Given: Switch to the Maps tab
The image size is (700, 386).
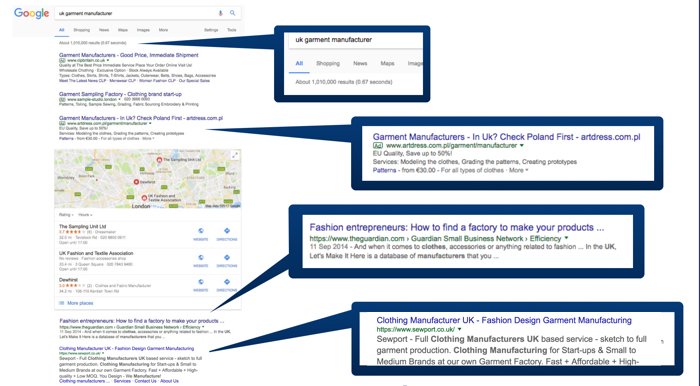Looking at the screenshot, I should pyautogui.click(x=123, y=30).
